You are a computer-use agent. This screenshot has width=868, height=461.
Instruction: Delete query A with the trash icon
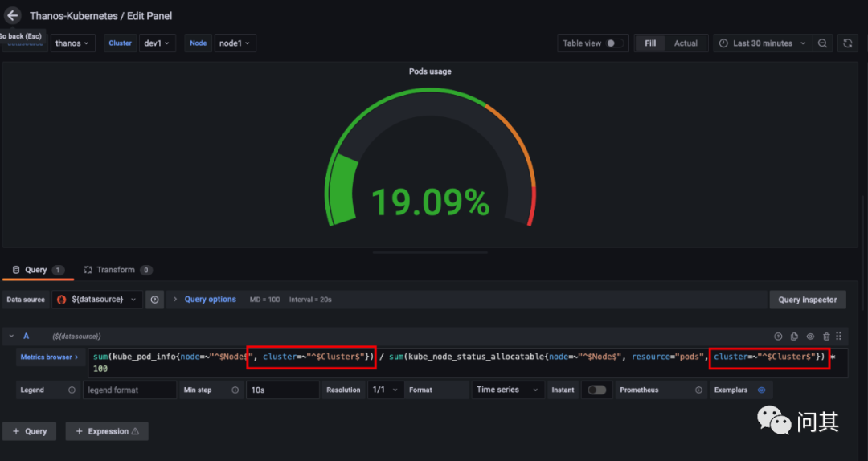[826, 337]
